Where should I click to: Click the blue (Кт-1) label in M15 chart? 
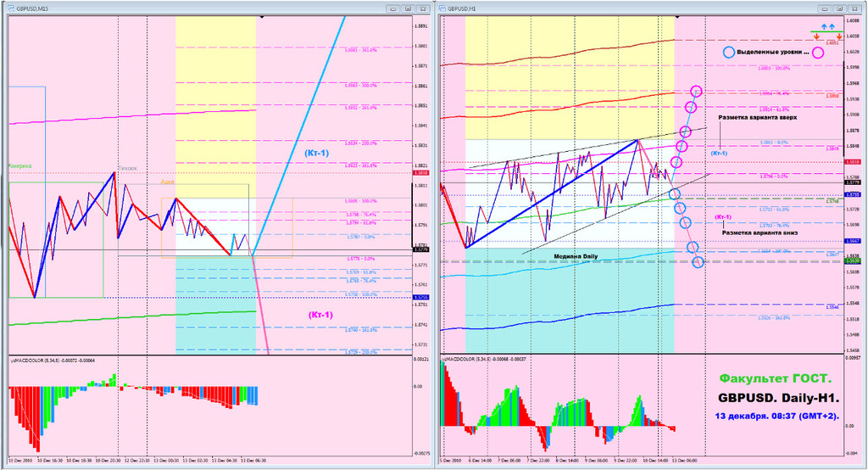[316, 153]
